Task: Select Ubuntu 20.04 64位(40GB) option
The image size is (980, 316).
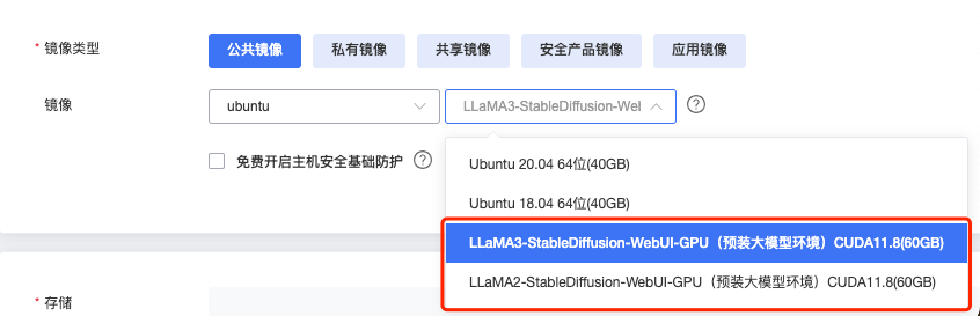Action: click(x=549, y=164)
